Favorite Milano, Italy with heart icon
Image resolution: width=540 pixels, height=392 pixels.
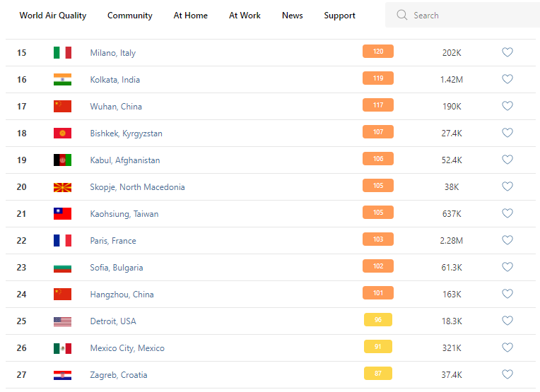[x=507, y=52]
